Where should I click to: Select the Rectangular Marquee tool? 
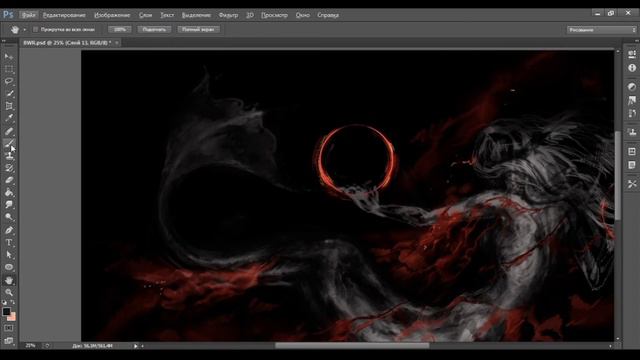click(9, 69)
